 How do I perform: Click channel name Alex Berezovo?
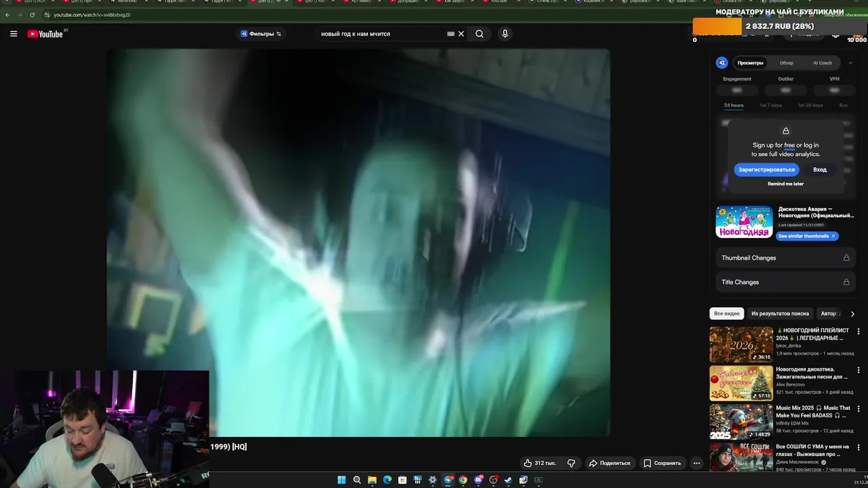[791, 384]
